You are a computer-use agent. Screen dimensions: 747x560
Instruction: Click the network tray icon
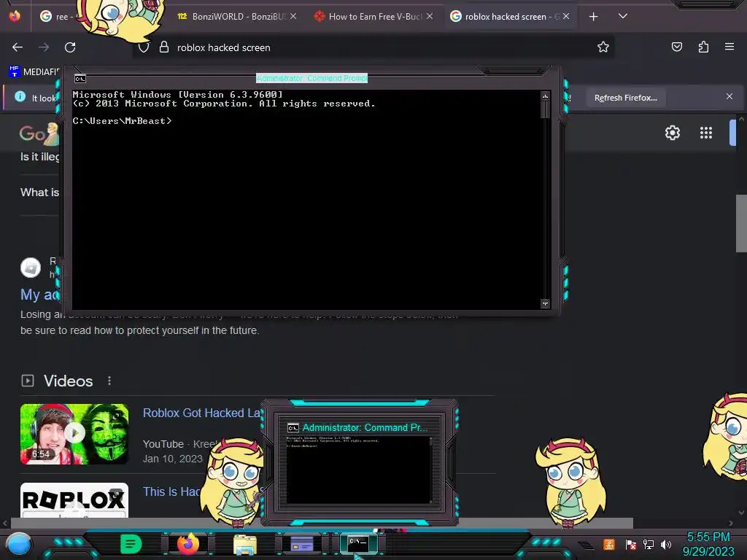click(649, 544)
